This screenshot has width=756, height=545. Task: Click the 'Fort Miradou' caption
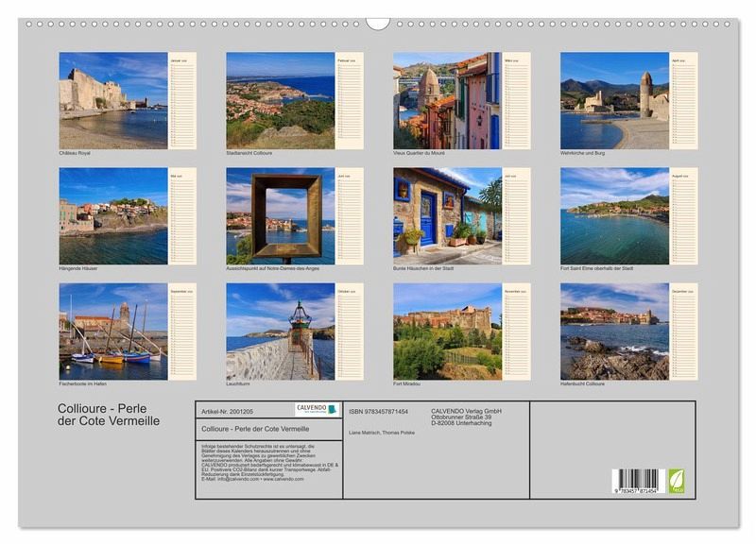[x=406, y=383]
